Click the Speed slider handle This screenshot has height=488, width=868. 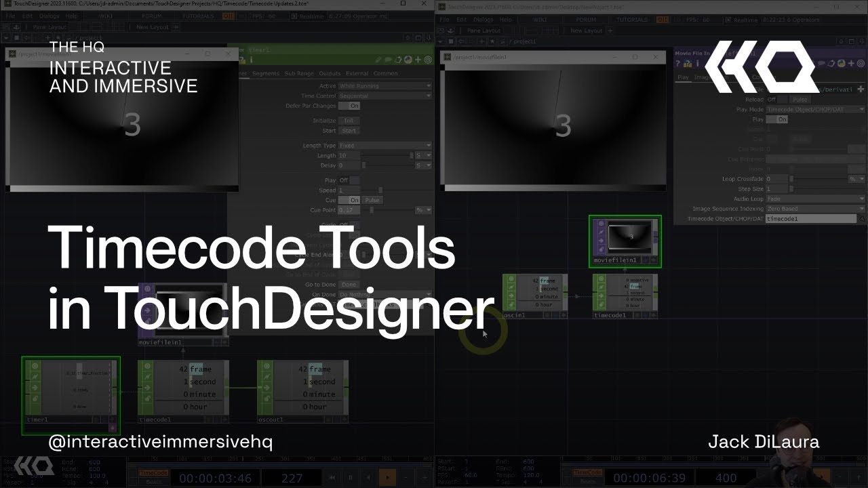pyautogui.click(x=380, y=190)
